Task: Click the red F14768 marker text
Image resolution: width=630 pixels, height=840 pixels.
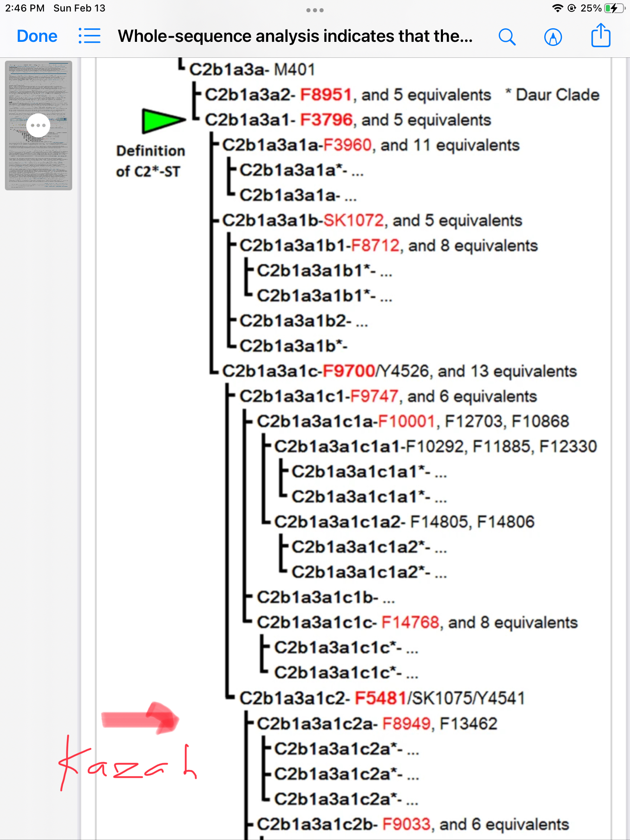Action: point(410,623)
